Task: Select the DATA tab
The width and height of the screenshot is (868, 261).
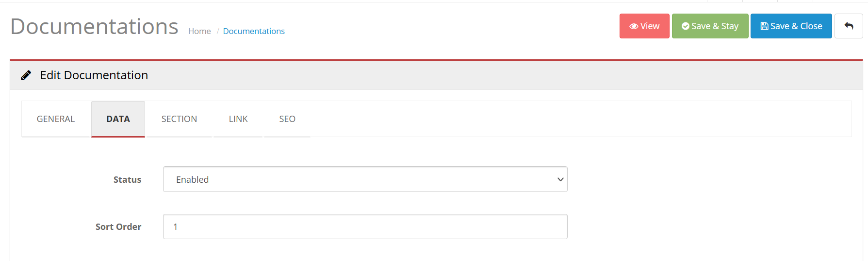Action: point(118,119)
